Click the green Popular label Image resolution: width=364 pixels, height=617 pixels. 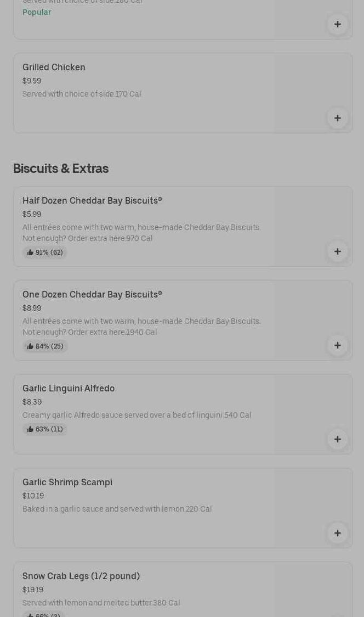(x=37, y=12)
